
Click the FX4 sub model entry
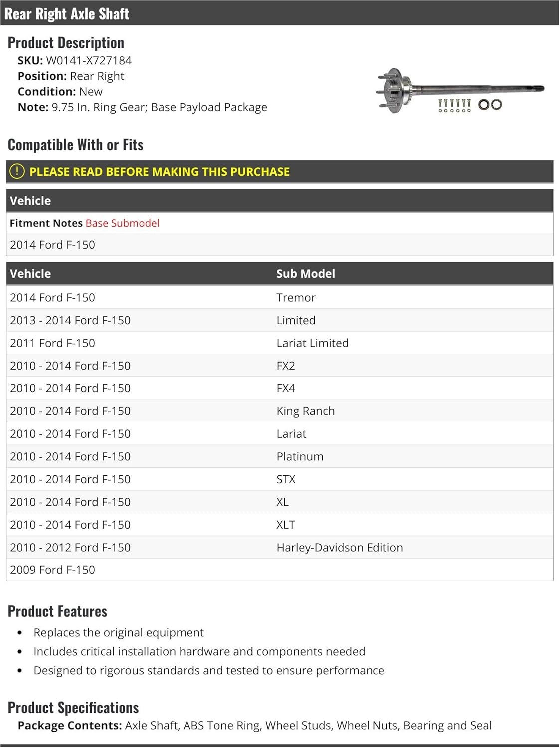[x=286, y=388]
